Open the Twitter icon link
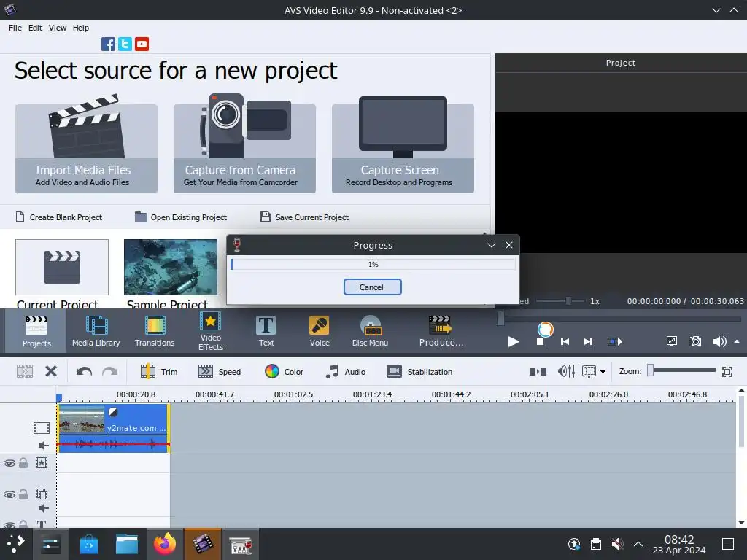 [125, 44]
